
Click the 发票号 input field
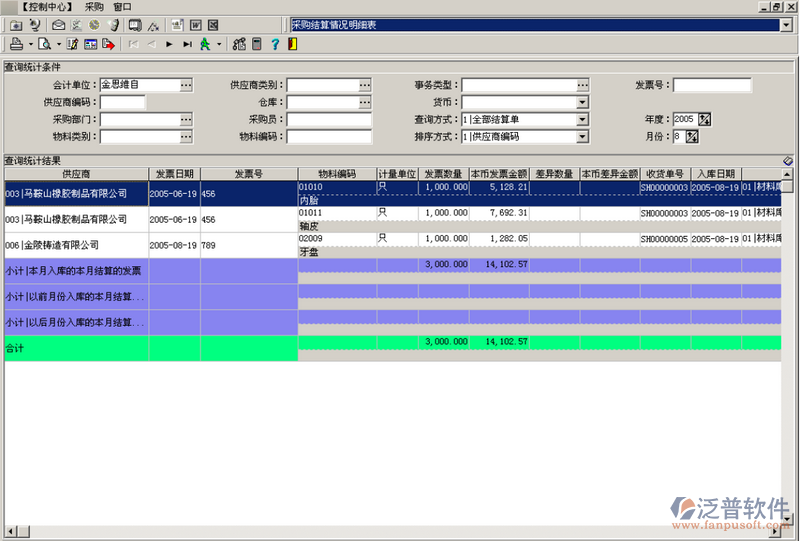point(712,85)
